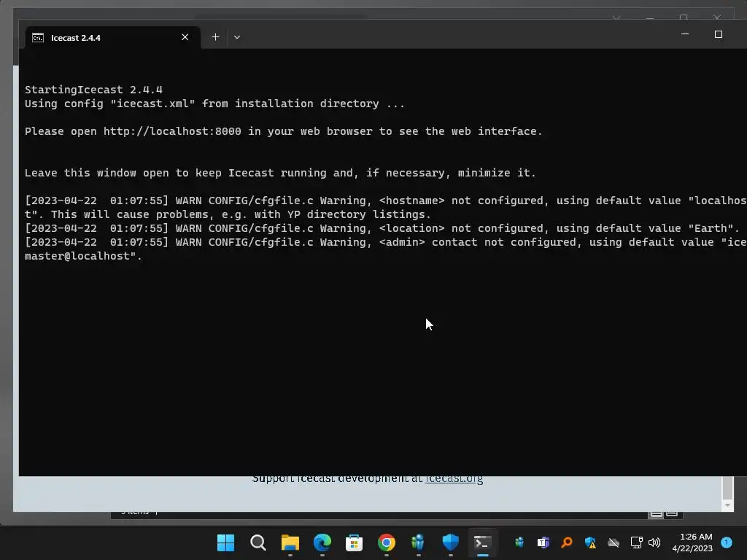Click the OneDrive cloud tray icon
The height and width of the screenshot is (560, 747).
[x=614, y=542]
